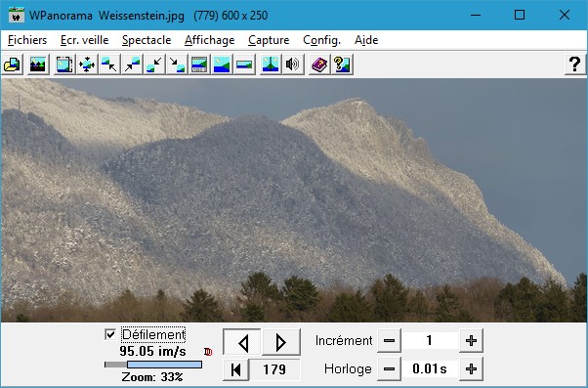The height and width of the screenshot is (388, 588).
Task: Increase Horloge with the plus button
Action: click(471, 368)
